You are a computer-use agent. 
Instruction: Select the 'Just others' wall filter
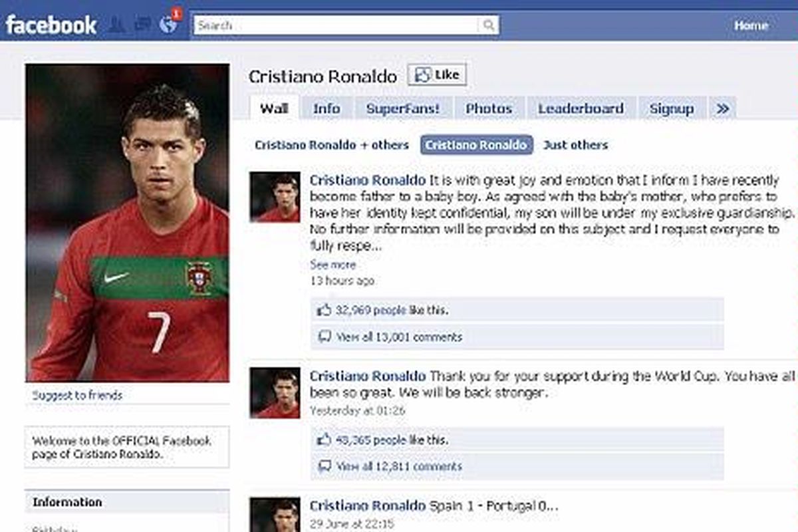pyautogui.click(x=575, y=145)
